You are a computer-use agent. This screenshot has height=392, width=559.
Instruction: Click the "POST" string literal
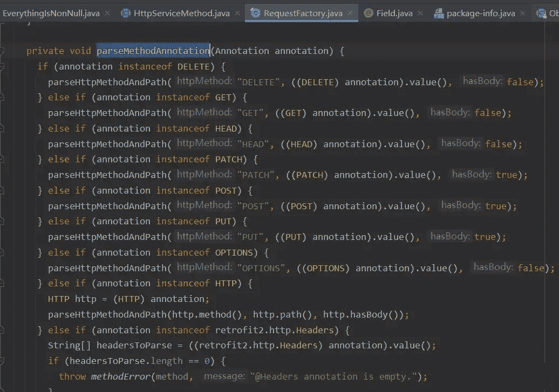[x=253, y=206]
